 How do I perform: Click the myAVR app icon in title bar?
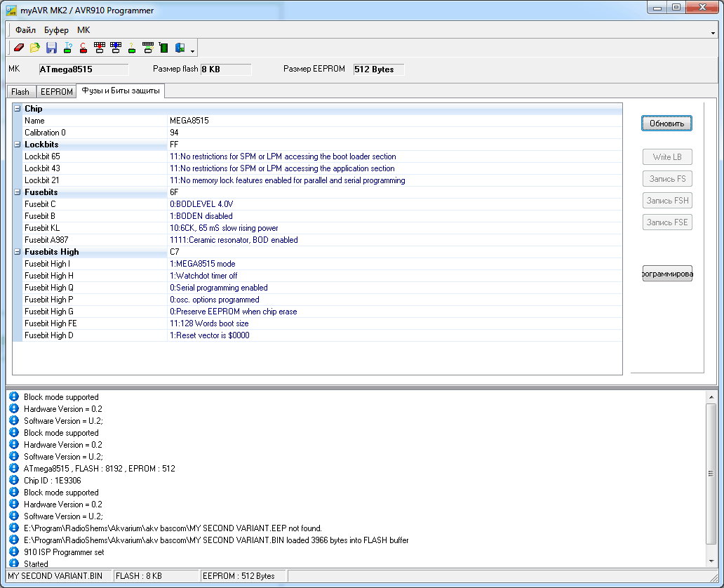11,10
